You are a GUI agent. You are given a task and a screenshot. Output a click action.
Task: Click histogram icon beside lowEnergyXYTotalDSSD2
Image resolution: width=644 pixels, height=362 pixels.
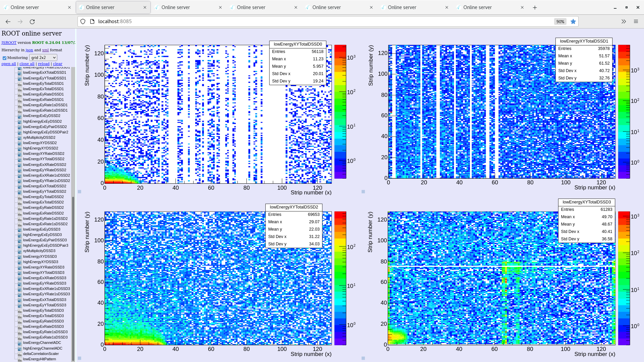pos(20,159)
